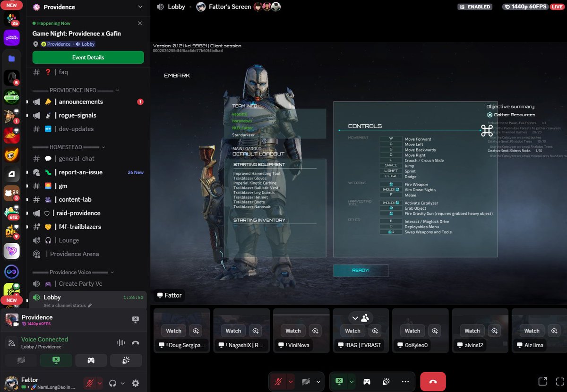This screenshot has width=567, height=392.
Task: Add 0oKyleo0 stream with icon beside Watch
Action: (435, 331)
